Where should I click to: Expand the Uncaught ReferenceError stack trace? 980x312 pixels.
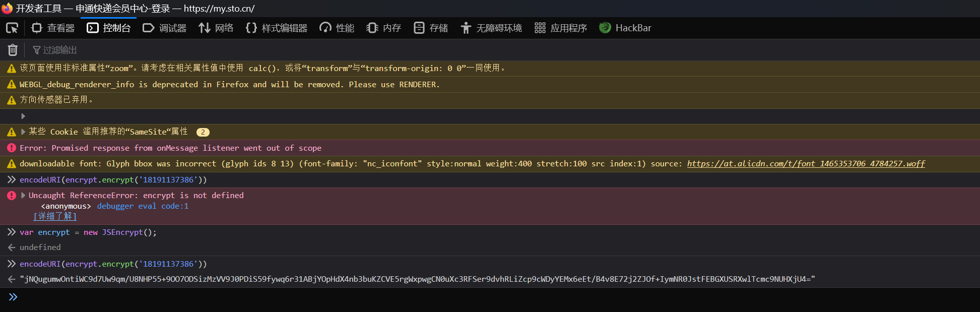[x=23, y=196]
